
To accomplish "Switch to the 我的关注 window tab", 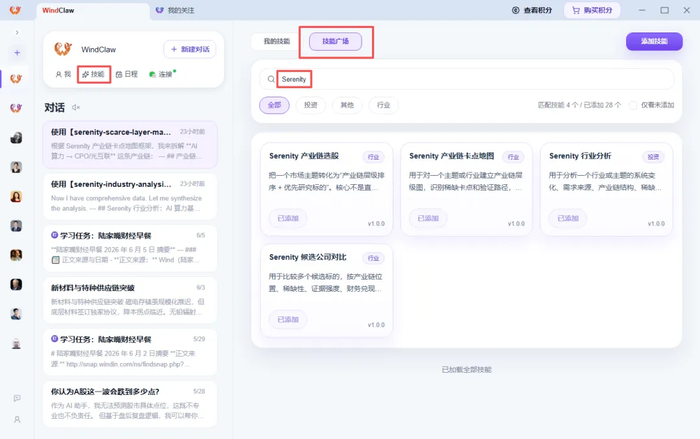I will pos(175,10).
